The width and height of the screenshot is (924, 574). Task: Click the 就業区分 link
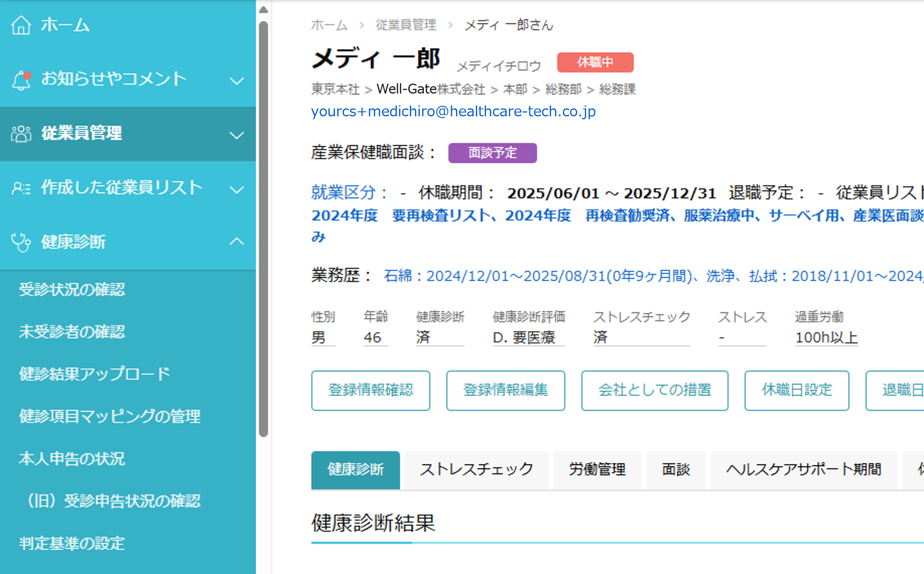point(349,193)
